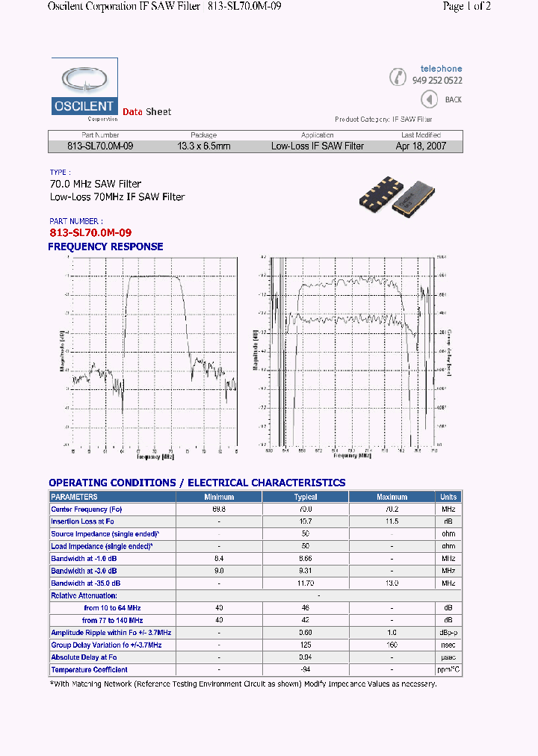Click the telephone handset icon
The image size is (538, 756).
(398, 77)
